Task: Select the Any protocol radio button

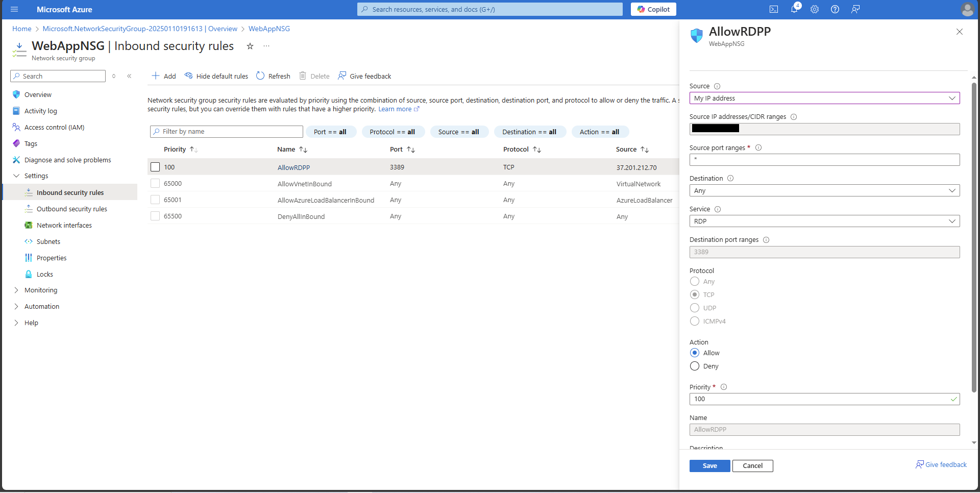Action: coord(695,281)
